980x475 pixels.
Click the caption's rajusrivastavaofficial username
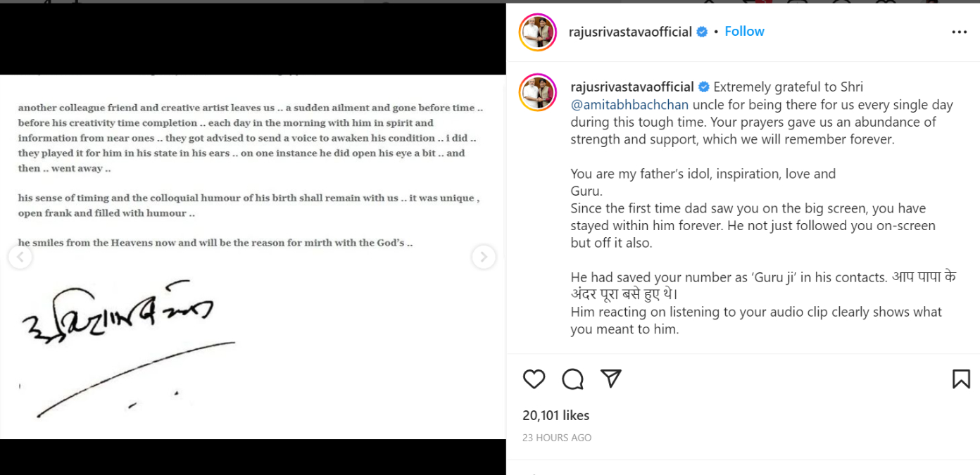(x=632, y=87)
